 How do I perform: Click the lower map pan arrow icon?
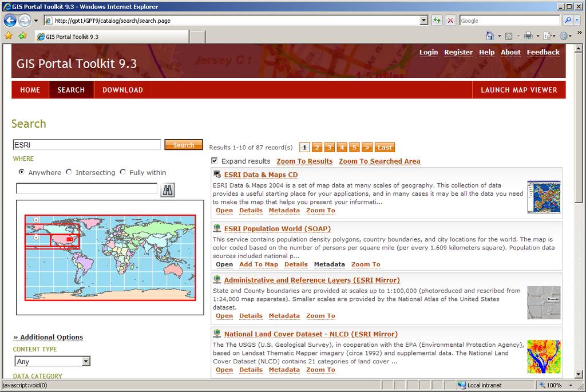pyautogui.click(x=36, y=237)
